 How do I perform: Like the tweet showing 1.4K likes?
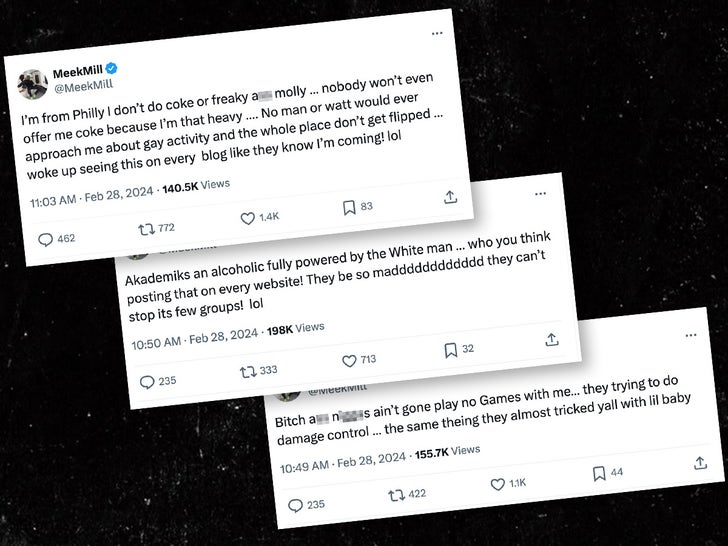click(248, 218)
